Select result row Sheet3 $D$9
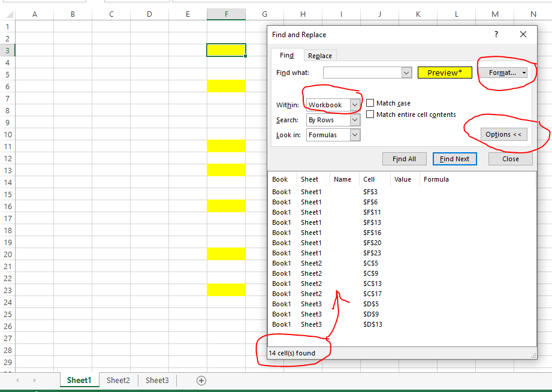The width and height of the screenshot is (552, 392). coord(402,315)
